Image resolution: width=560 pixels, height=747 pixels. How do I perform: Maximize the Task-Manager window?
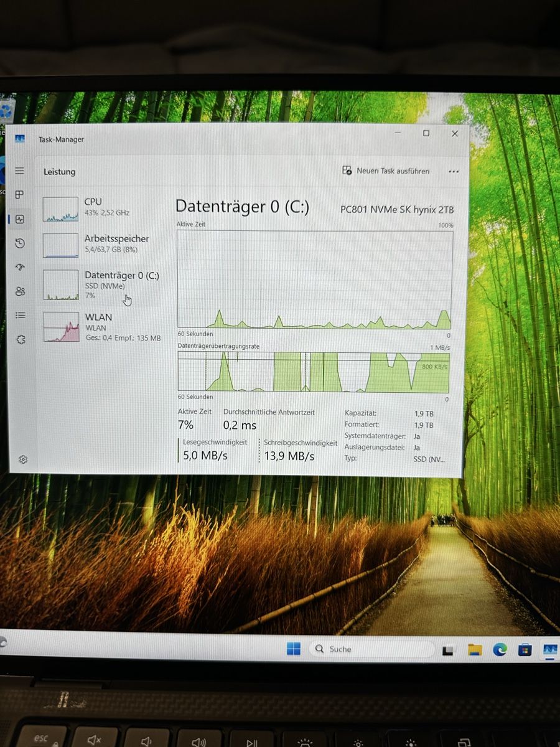[426, 133]
